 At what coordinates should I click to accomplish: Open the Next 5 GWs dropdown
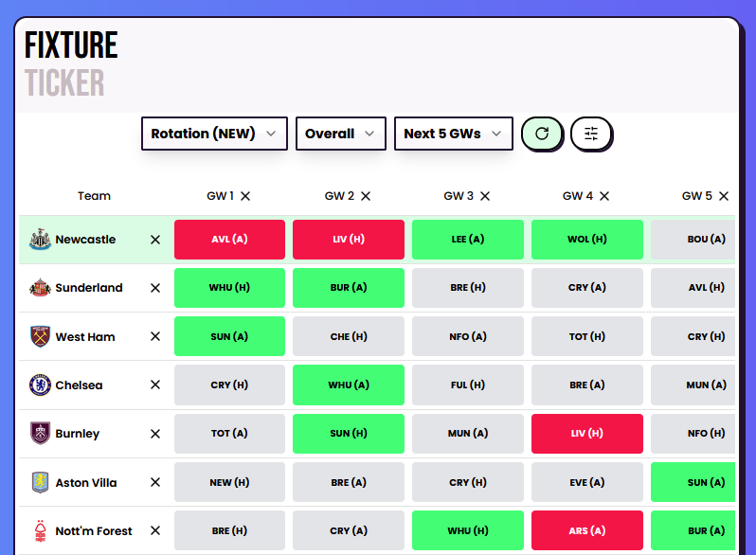[x=453, y=134]
